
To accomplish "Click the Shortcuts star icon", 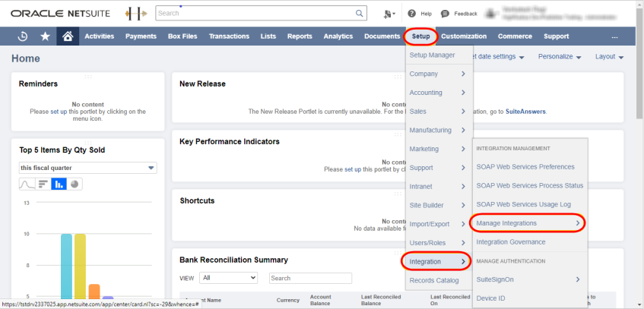I will [46, 36].
